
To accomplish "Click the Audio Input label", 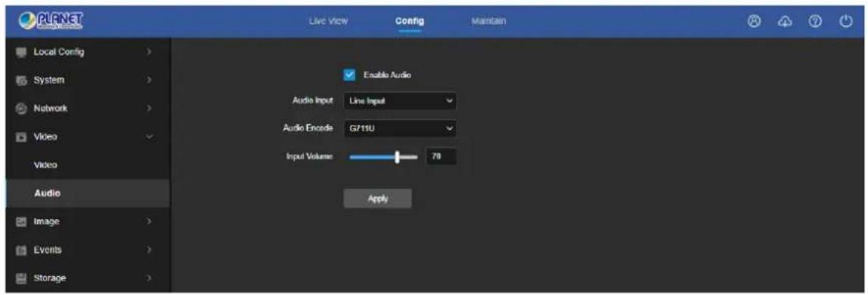I will [312, 101].
